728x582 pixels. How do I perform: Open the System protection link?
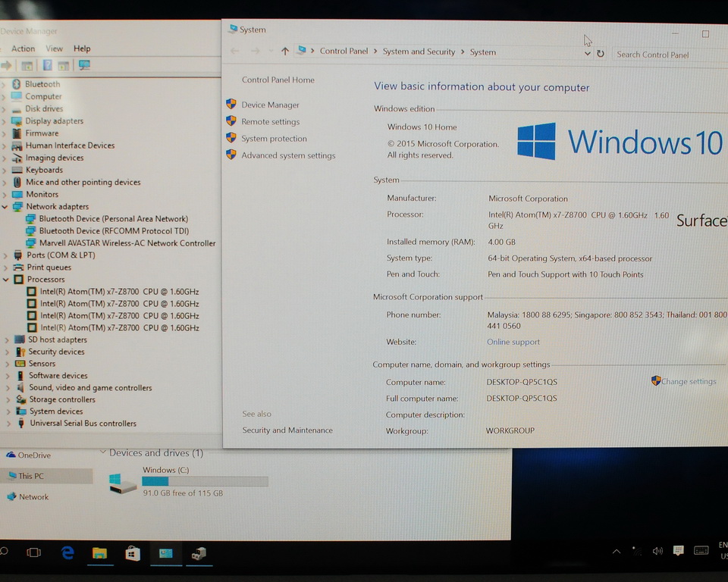274,139
